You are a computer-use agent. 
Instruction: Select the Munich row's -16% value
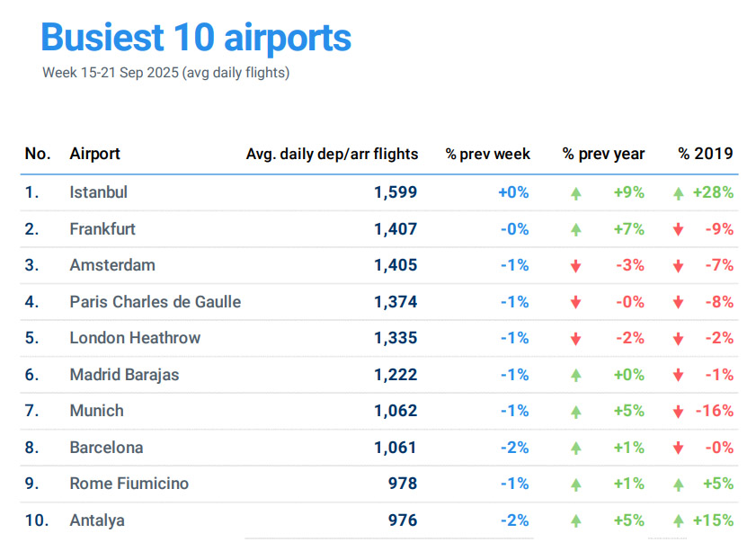(x=714, y=411)
